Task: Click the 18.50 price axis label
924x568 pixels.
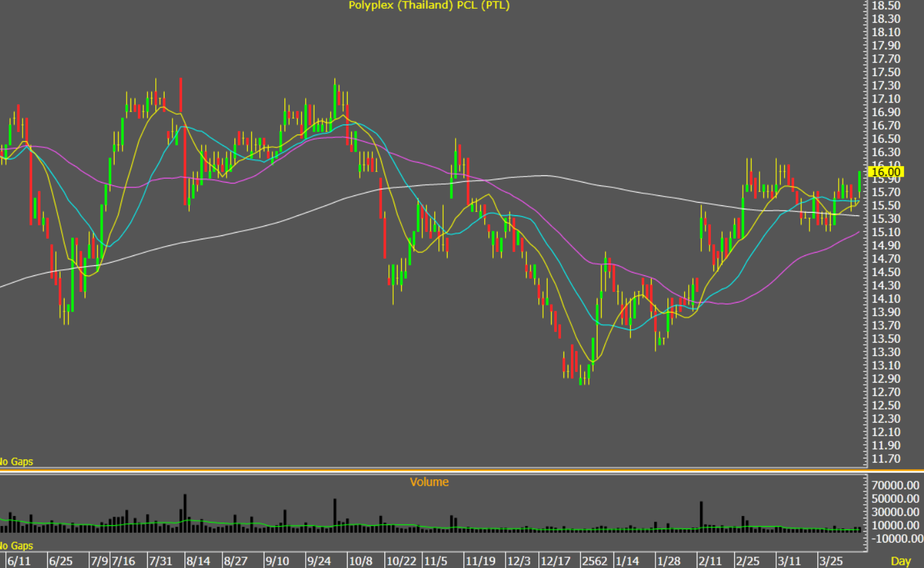Action: (886, 5)
